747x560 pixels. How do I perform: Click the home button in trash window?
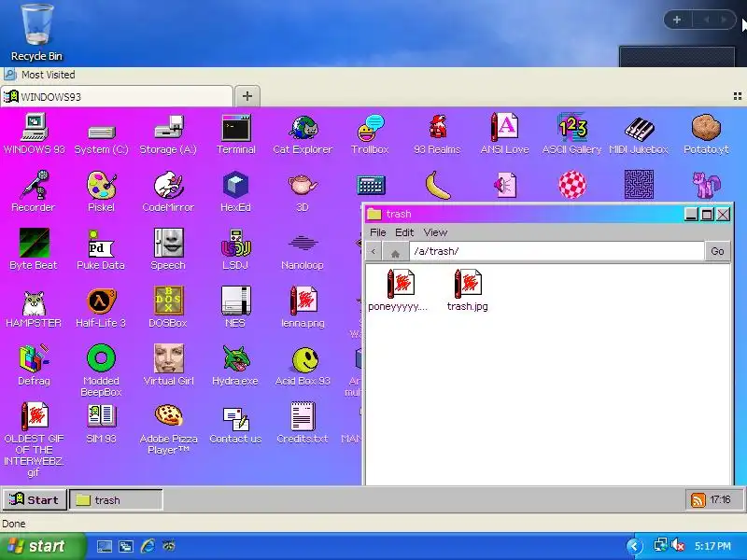(x=395, y=253)
